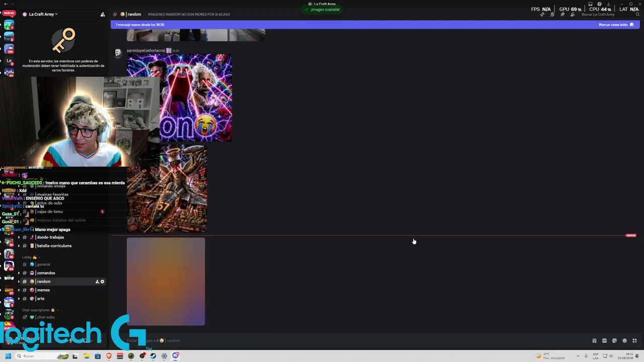Image resolution: width=644 pixels, height=362 pixels.
Task: Open the emoji picker icon
Action: (624, 341)
